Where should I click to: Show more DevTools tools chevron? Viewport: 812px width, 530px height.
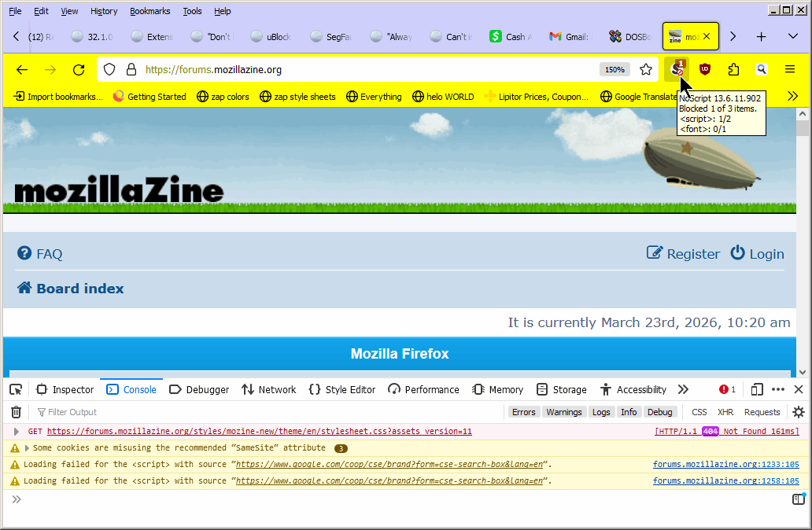(683, 390)
